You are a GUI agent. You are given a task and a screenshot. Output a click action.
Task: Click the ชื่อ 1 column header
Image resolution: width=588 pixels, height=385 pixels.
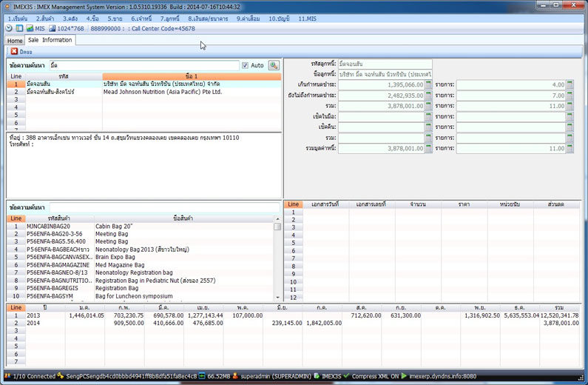click(192, 76)
